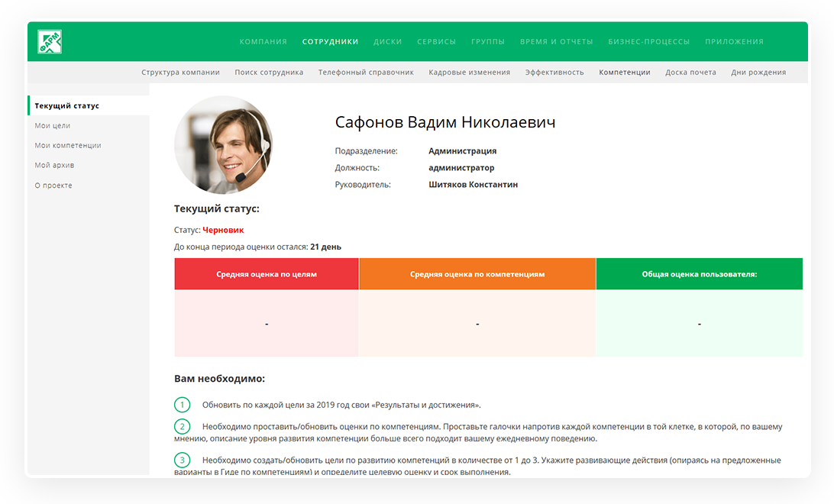834x504 pixels.
Task: Go to Структура компании tab
Action: 180,73
